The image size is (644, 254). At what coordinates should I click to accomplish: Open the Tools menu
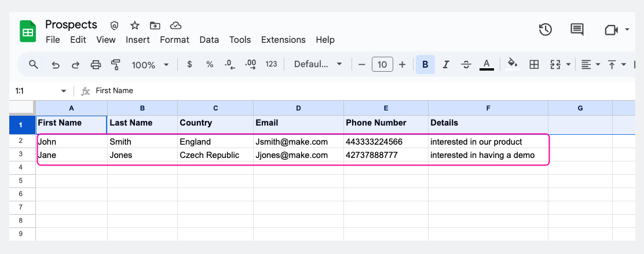(240, 40)
